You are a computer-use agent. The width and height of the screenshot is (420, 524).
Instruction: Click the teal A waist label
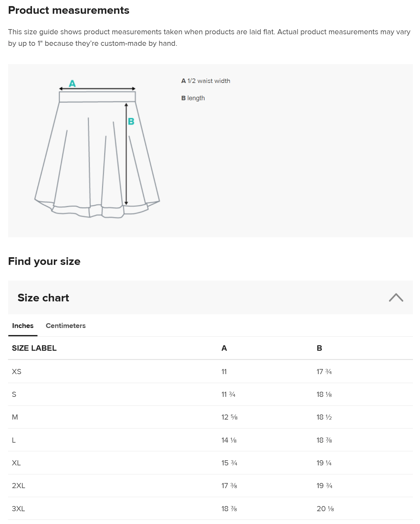pyautogui.click(x=72, y=84)
